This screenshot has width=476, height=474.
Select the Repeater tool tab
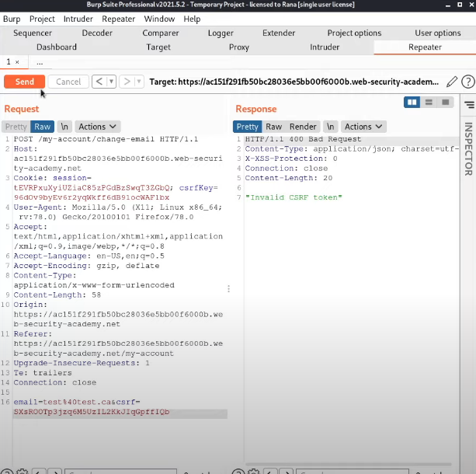point(425,47)
